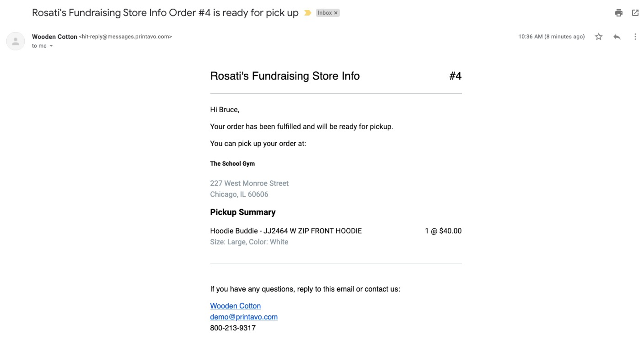The image size is (644, 362).
Task: Click the 227 West Monroe Street address
Action: coord(249,183)
